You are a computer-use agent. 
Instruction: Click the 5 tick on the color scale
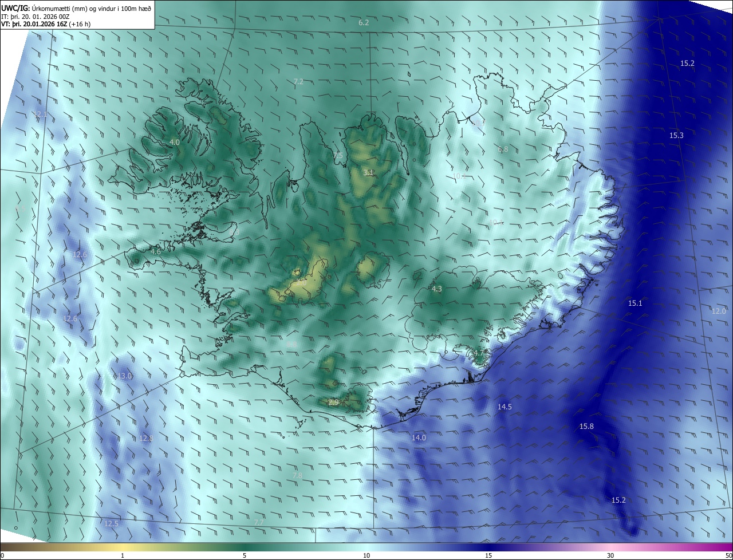[x=245, y=555]
